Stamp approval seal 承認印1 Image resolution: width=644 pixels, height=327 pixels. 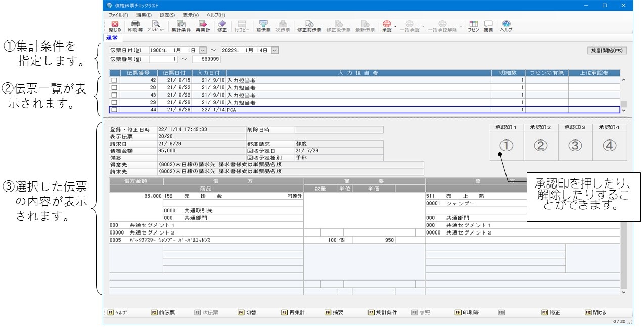[x=506, y=146]
